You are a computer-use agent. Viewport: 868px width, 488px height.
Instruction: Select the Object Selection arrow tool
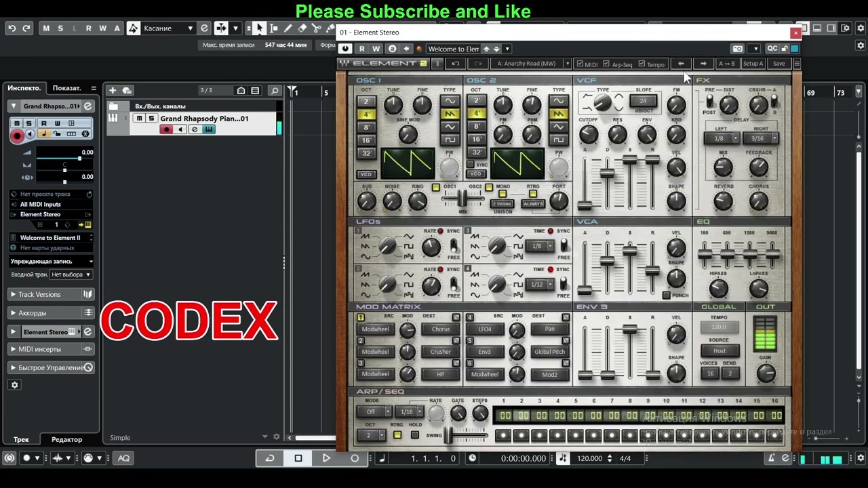point(260,28)
